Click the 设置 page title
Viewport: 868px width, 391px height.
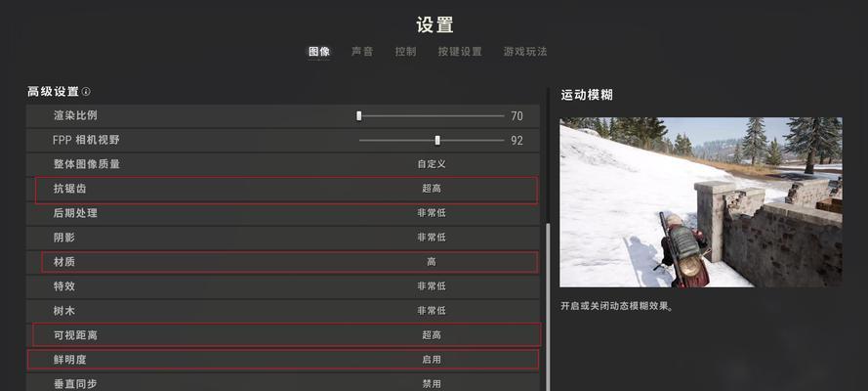click(434, 24)
